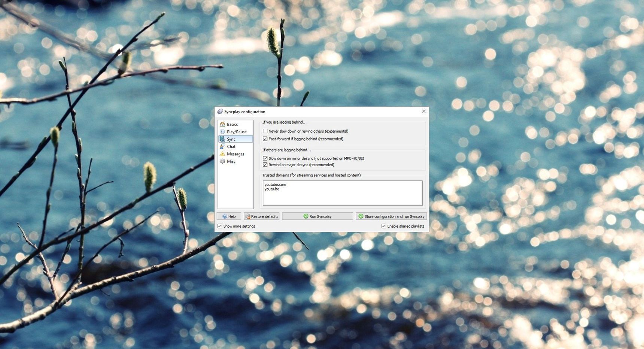Click the Sync category icon

pos(222,139)
